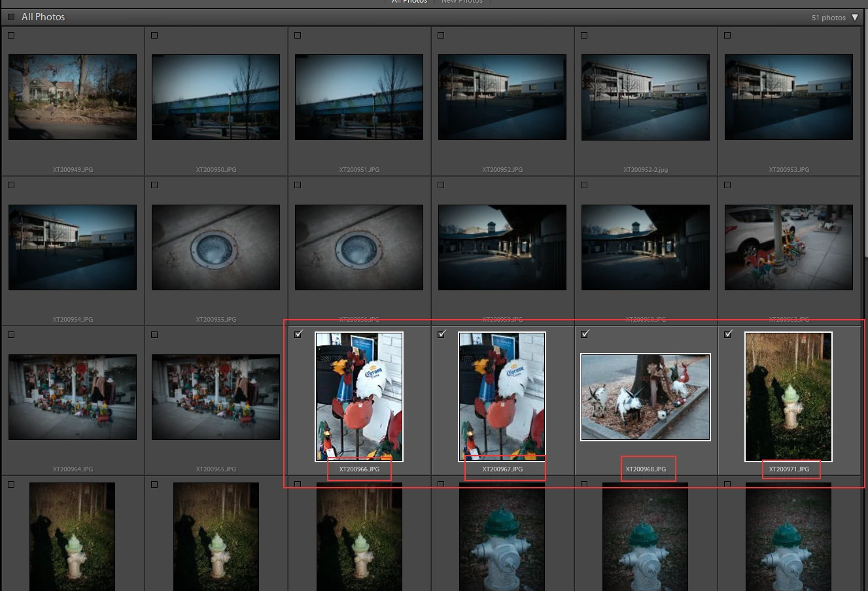Click the XT200953.JPG file name

point(789,170)
